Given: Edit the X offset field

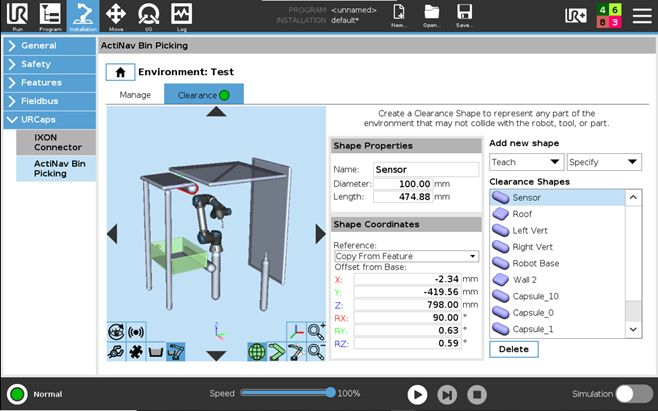Looking at the screenshot, I should click(x=407, y=279).
